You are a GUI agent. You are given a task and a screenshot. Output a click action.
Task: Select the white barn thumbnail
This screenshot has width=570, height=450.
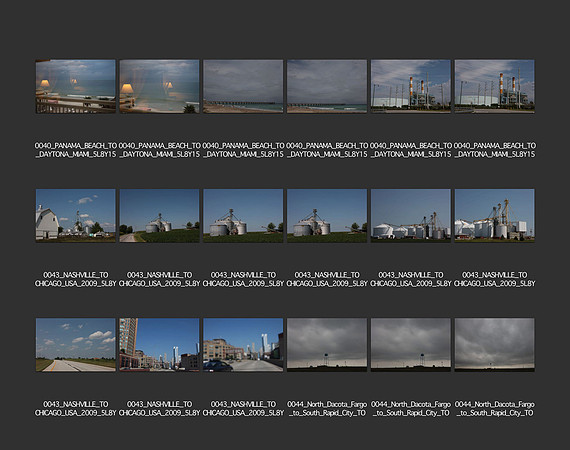(76, 216)
